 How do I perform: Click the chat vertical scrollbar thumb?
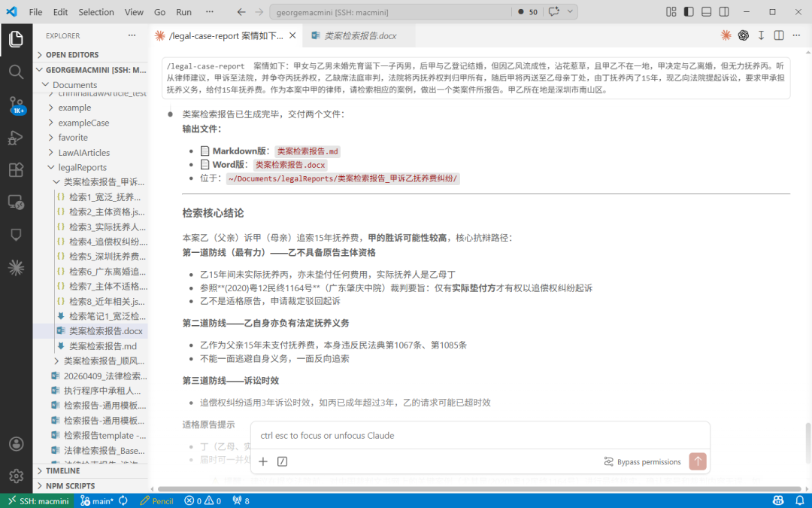807,443
